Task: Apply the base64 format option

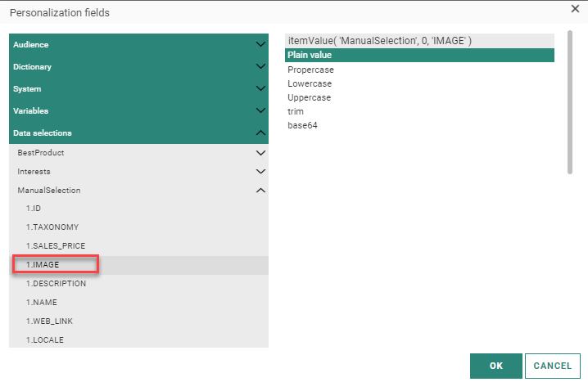Action: (302, 125)
